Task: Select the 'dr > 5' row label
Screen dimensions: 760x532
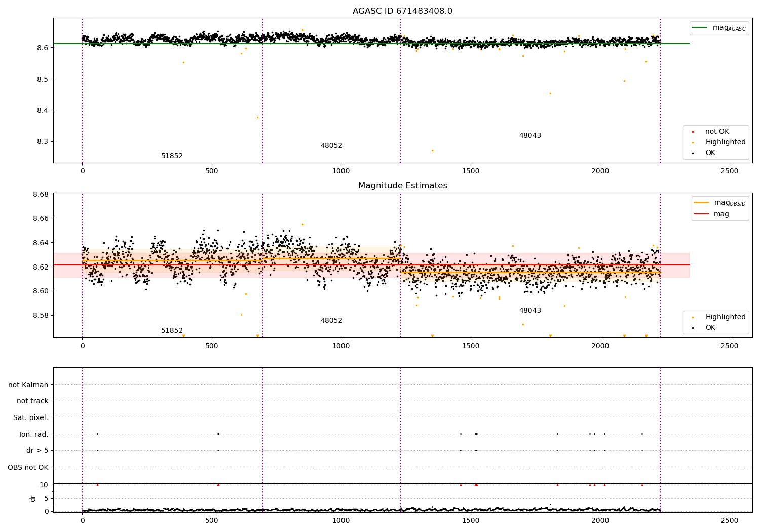Action: (37, 451)
